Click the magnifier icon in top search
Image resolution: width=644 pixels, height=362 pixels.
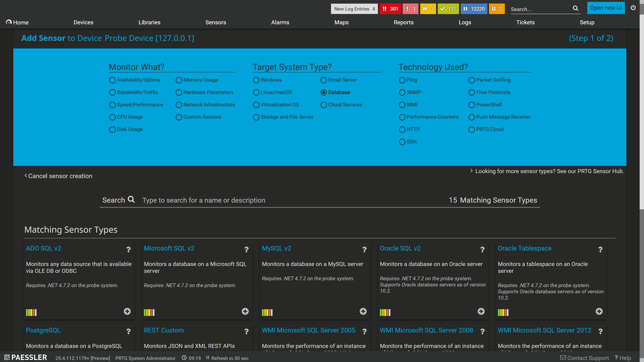(x=576, y=9)
